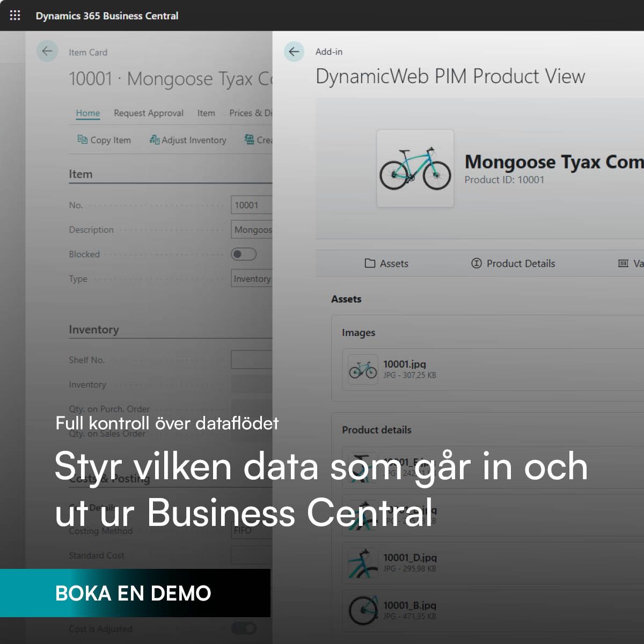Click the Assets folder icon

[x=370, y=264]
